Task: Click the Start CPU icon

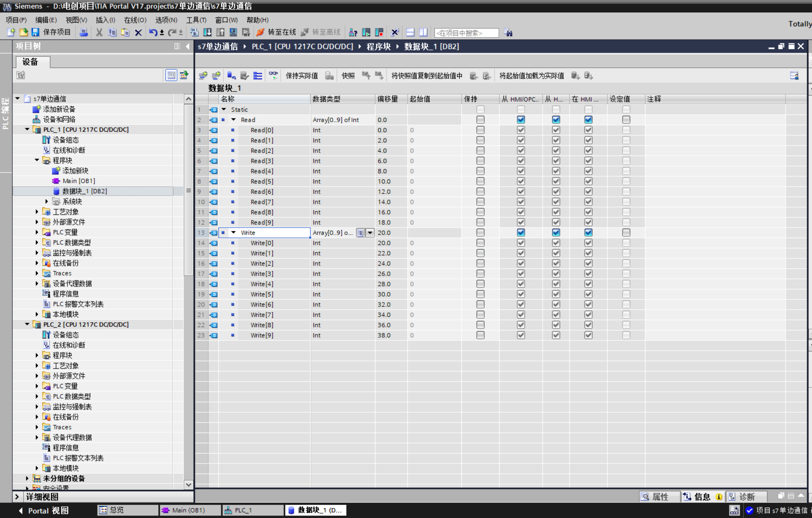Action: pyautogui.click(x=366, y=32)
